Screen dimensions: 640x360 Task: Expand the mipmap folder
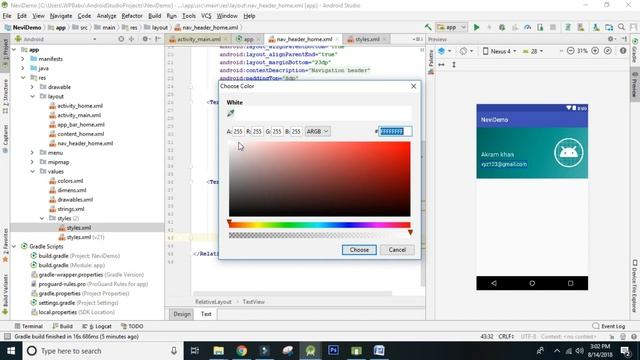[32, 162]
